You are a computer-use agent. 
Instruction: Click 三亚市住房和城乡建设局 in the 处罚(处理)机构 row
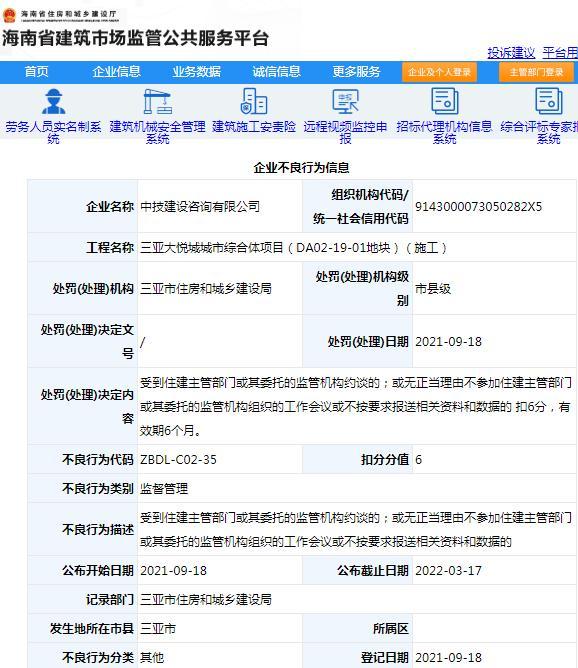tap(206, 288)
